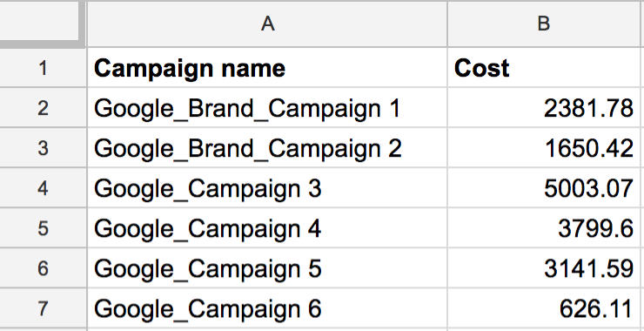Select cell Google_Campaign 4

click(x=267, y=228)
